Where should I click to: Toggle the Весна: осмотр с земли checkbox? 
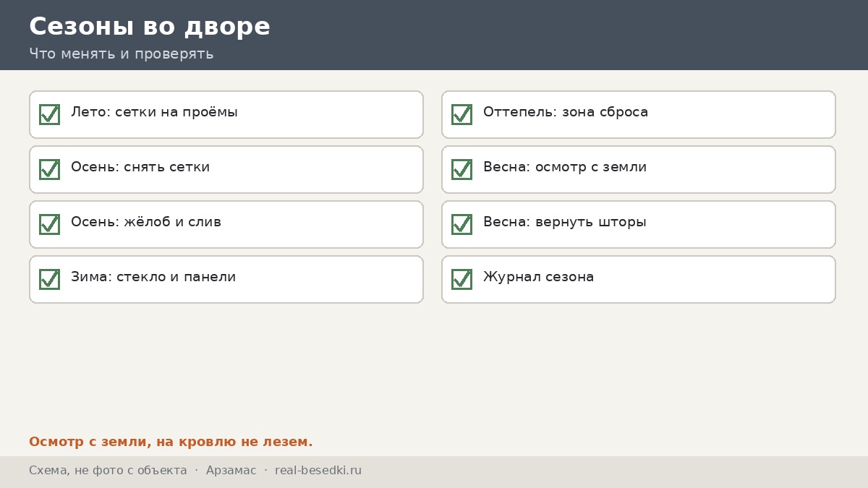click(461, 169)
